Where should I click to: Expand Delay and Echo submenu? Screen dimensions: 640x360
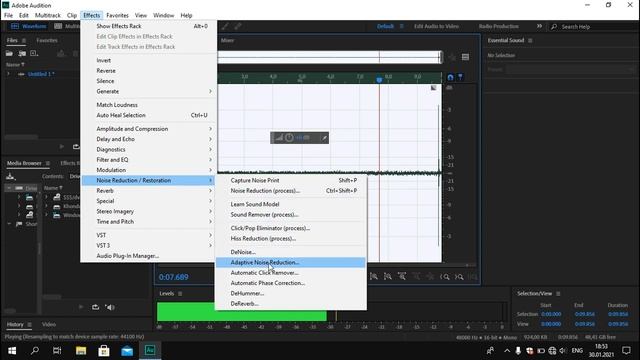pyautogui.click(x=149, y=139)
